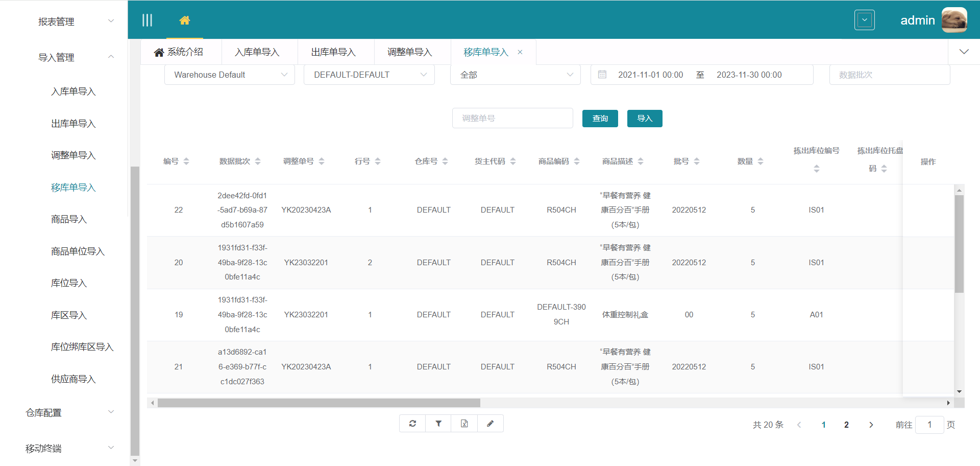Open the DEFAULT-DEFAULT owner dropdown
The image size is (980, 466).
coord(369,75)
